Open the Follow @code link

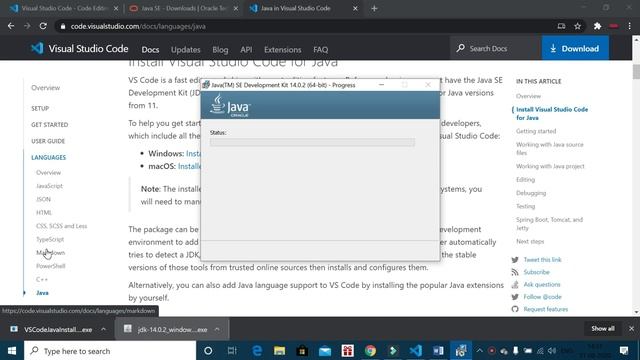tap(542, 297)
